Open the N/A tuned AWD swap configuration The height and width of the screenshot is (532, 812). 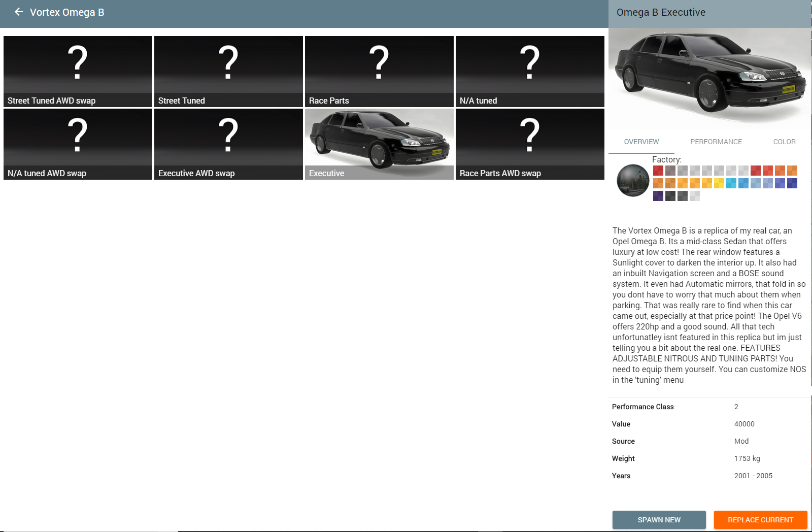point(78,144)
